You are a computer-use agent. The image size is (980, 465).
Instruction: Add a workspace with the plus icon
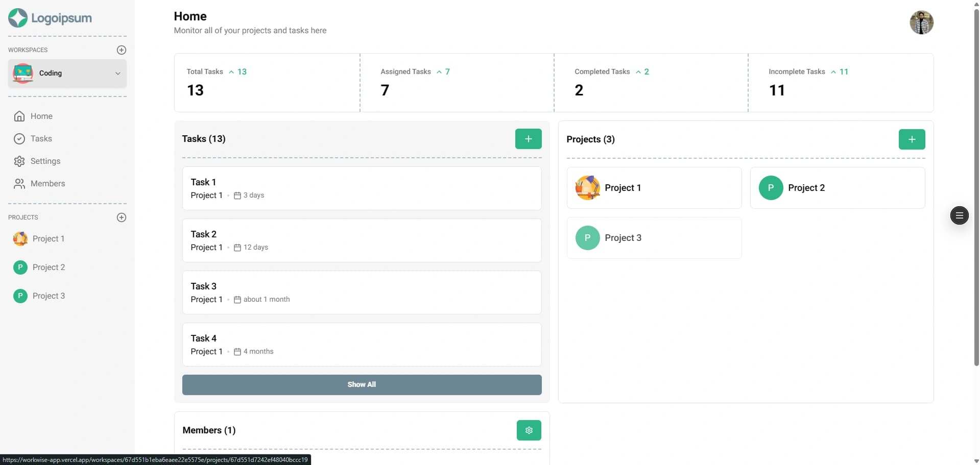coord(122,50)
